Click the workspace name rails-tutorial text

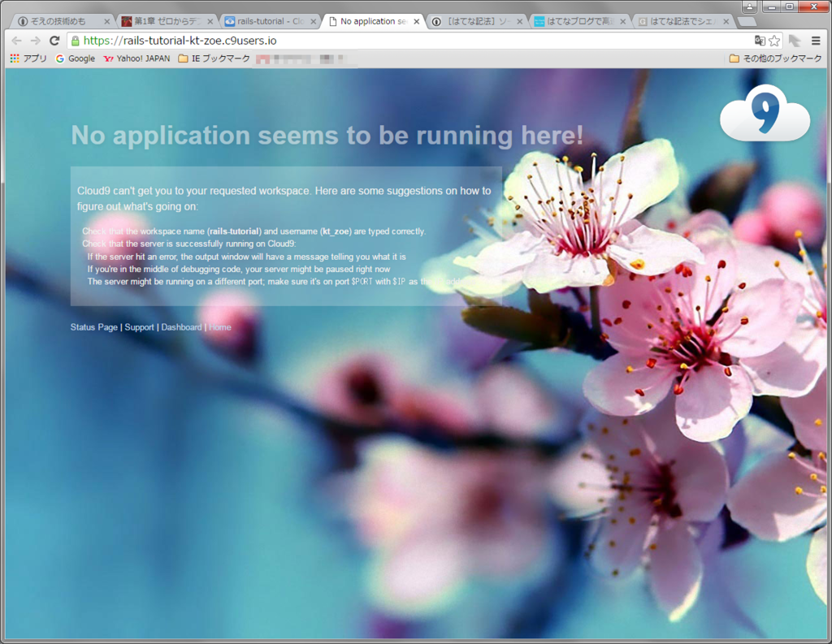pos(234,231)
